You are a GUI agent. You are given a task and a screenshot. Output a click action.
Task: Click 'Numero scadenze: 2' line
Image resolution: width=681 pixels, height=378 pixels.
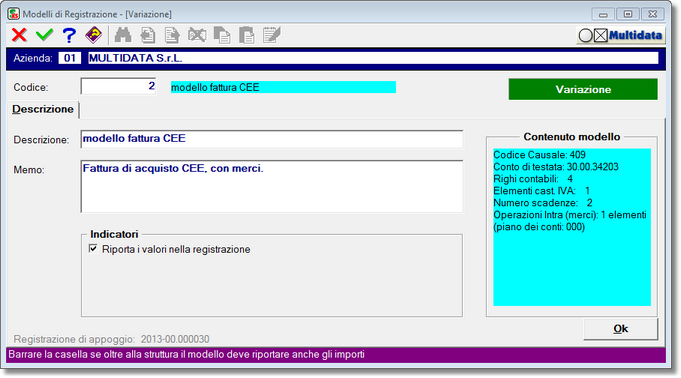[x=543, y=203]
